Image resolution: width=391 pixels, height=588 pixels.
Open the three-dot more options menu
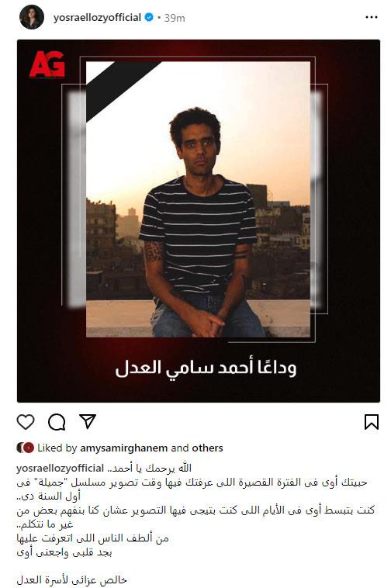click(x=372, y=17)
